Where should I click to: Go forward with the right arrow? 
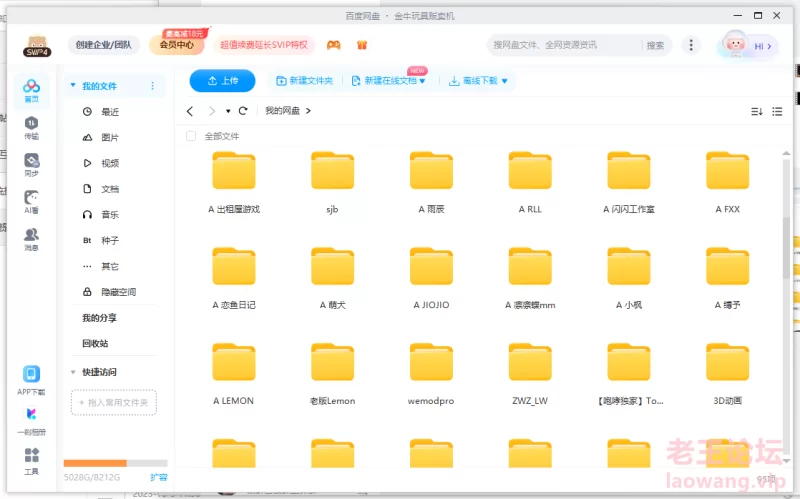click(x=212, y=111)
